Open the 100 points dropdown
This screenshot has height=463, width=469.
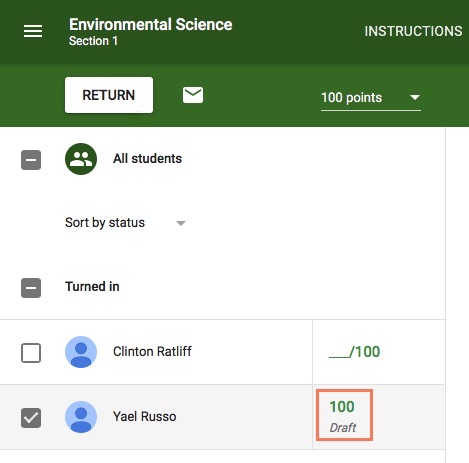[371, 98]
